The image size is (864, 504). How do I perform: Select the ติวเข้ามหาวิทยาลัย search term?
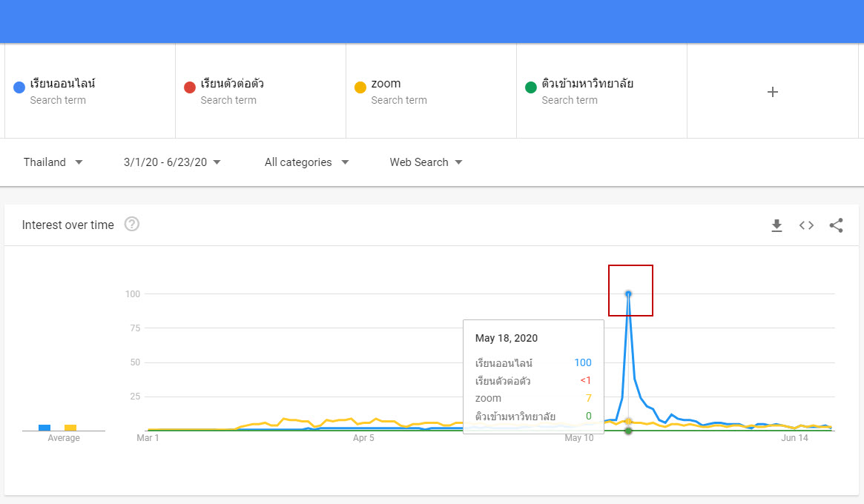[587, 84]
